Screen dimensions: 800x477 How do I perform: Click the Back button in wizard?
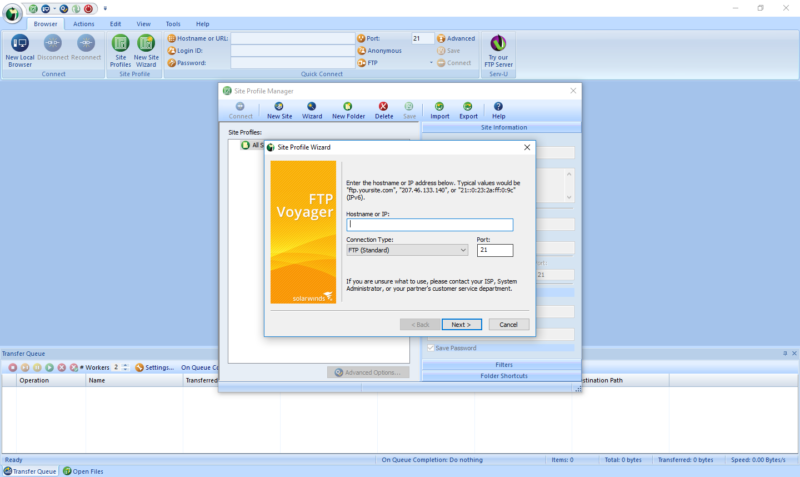pyautogui.click(x=420, y=324)
